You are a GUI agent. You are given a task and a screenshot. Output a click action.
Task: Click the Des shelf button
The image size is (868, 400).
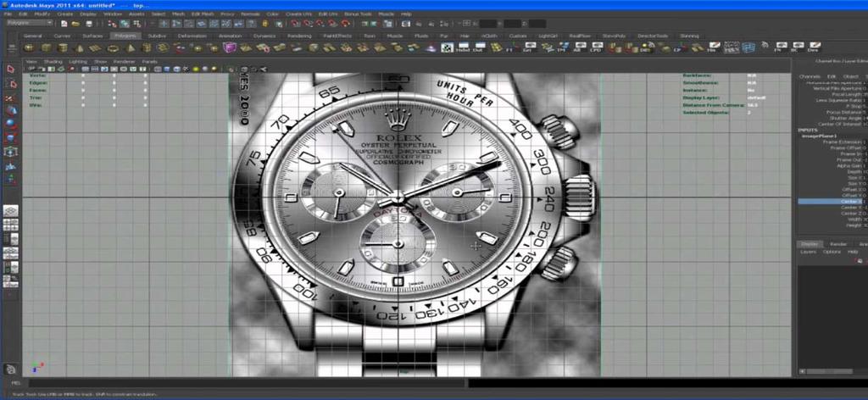(813, 47)
